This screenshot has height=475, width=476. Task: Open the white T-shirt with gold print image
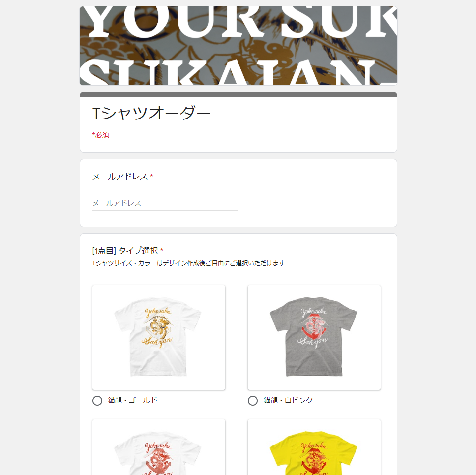[159, 337]
